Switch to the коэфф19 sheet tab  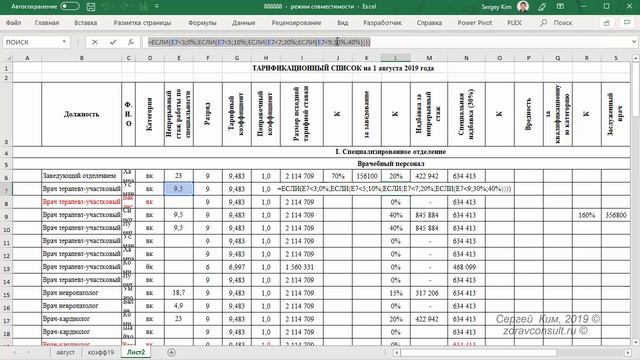[x=101, y=352]
